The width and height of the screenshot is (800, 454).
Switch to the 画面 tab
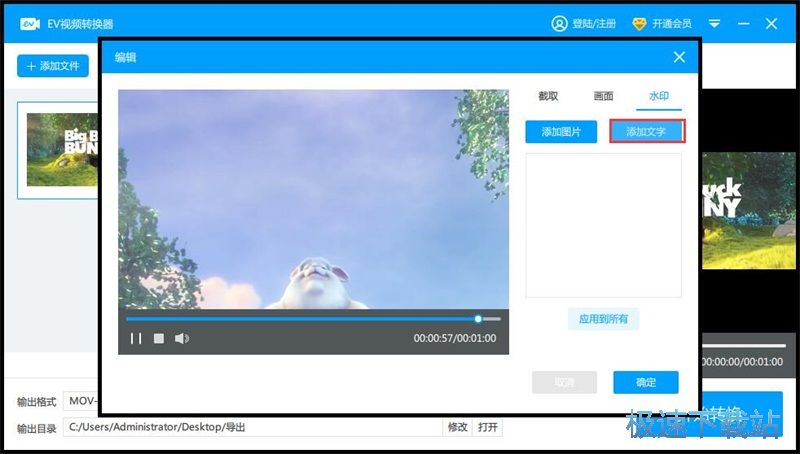click(x=603, y=96)
